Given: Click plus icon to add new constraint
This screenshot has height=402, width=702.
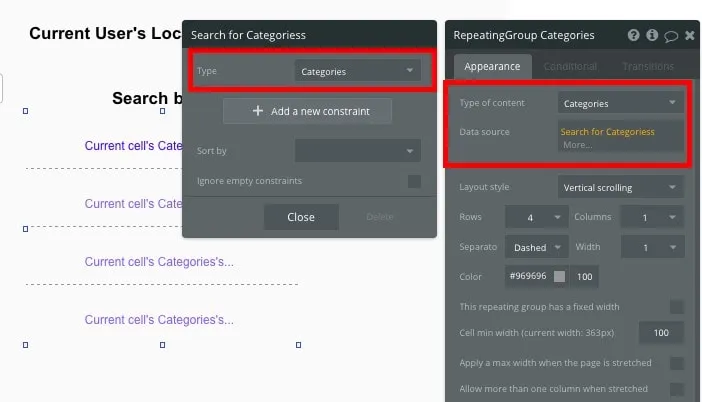Looking at the screenshot, I should [x=258, y=111].
